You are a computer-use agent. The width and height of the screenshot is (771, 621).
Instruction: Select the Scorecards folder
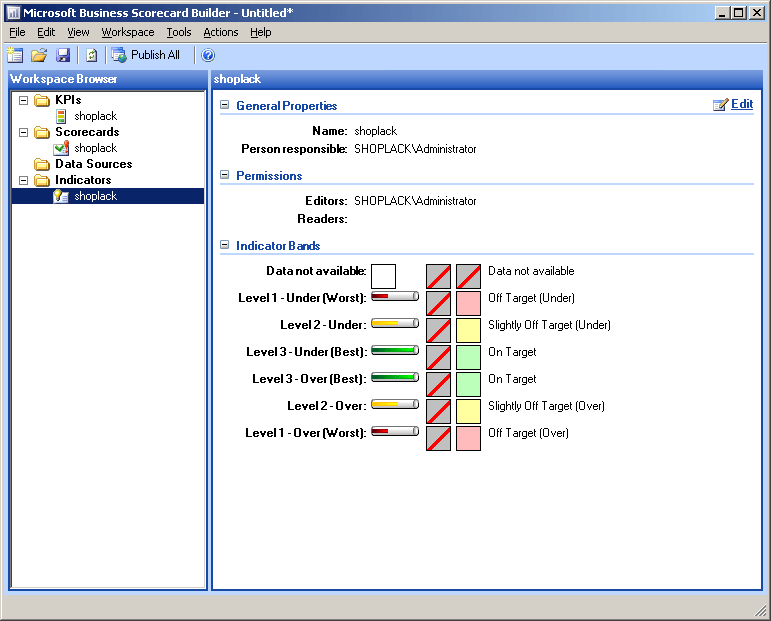tap(87, 132)
